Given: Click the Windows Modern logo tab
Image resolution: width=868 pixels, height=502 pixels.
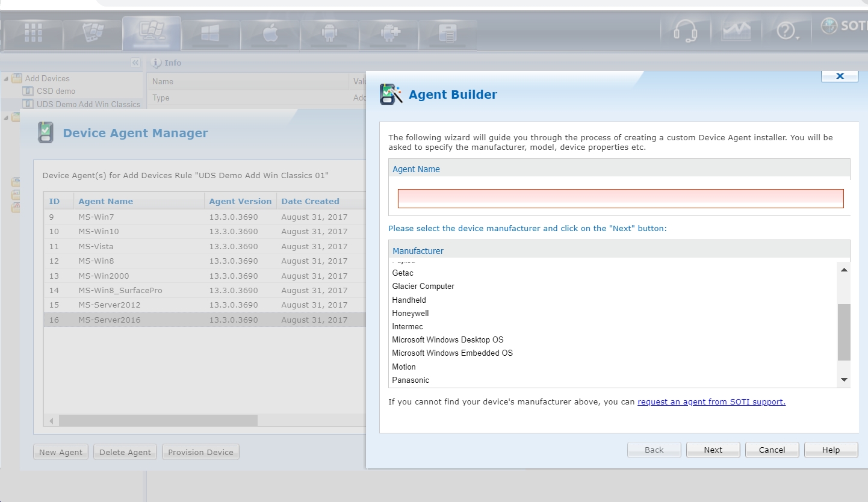Looking at the screenshot, I should 210,34.
